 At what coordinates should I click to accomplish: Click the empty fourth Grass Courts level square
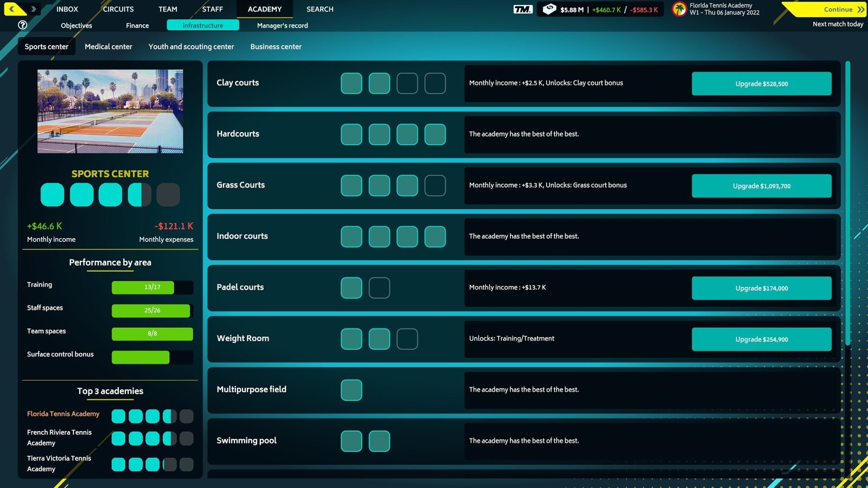(435, 185)
